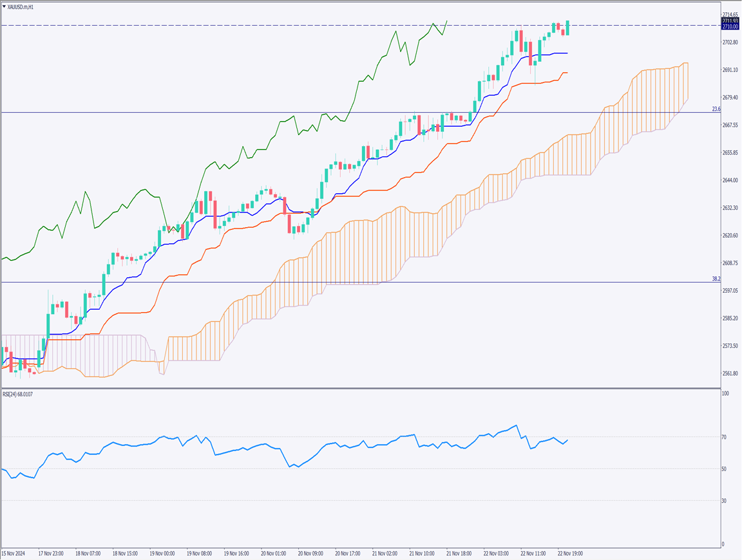Screen dimensions: 742x560
Task: Click the RSI 100 scale label
Action: coord(725,393)
